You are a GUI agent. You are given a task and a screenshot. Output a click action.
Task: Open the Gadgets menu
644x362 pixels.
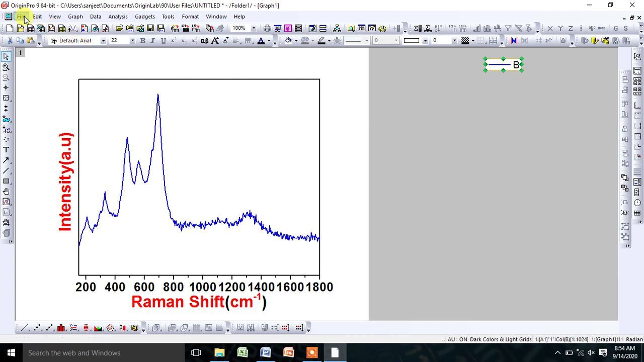(x=145, y=17)
